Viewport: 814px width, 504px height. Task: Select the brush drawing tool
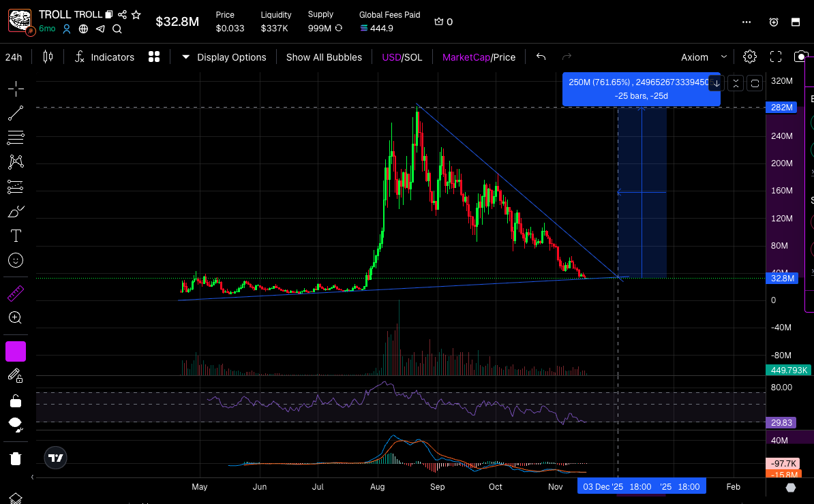16,212
